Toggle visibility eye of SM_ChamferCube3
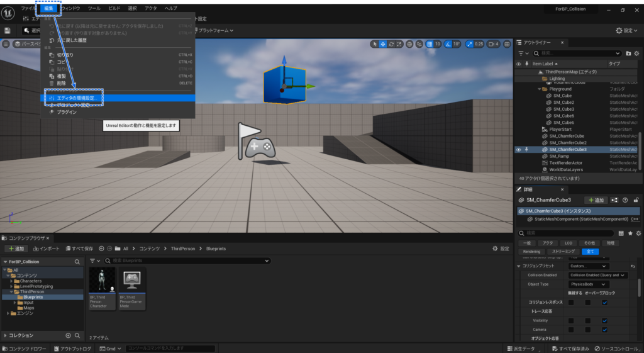This screenshot has width=644, height=353. pyautogui.click(x=518, y=150)
